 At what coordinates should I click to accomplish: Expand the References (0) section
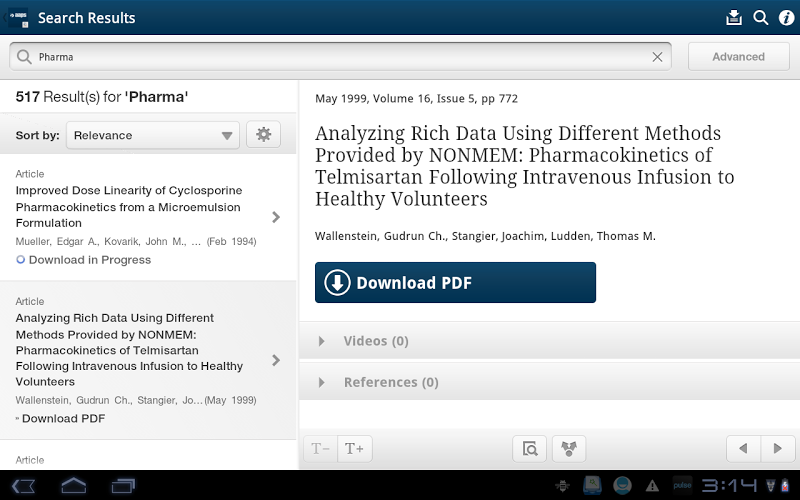tap(549, 382)
